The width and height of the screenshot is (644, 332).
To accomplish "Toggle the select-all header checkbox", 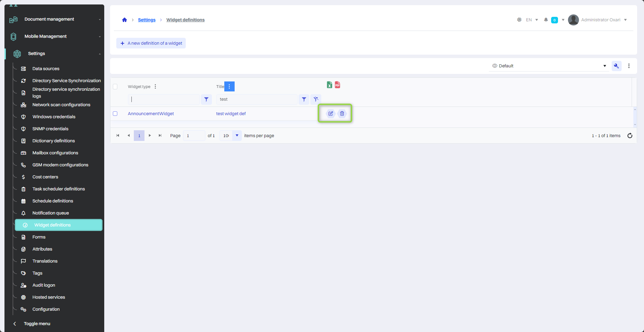I will point(115,87).
